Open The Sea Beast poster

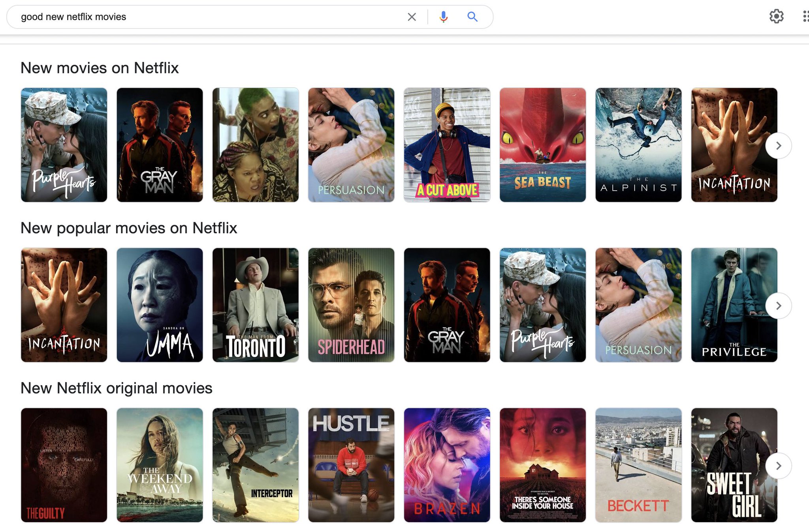(x=543, y=145)
